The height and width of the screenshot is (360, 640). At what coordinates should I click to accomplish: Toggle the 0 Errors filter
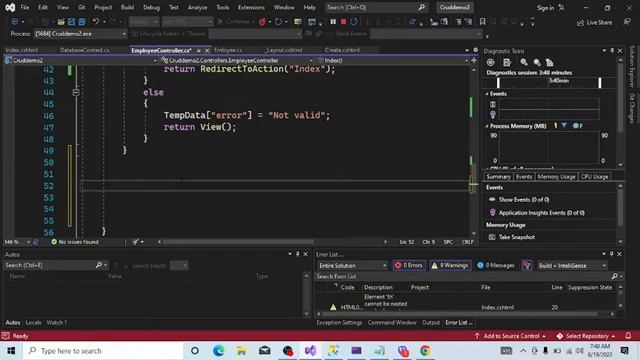(x=409, y=265)
